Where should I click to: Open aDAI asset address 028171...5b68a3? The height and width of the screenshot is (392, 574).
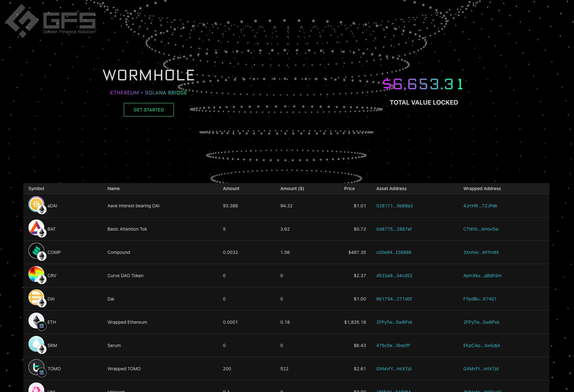point(394,206)
